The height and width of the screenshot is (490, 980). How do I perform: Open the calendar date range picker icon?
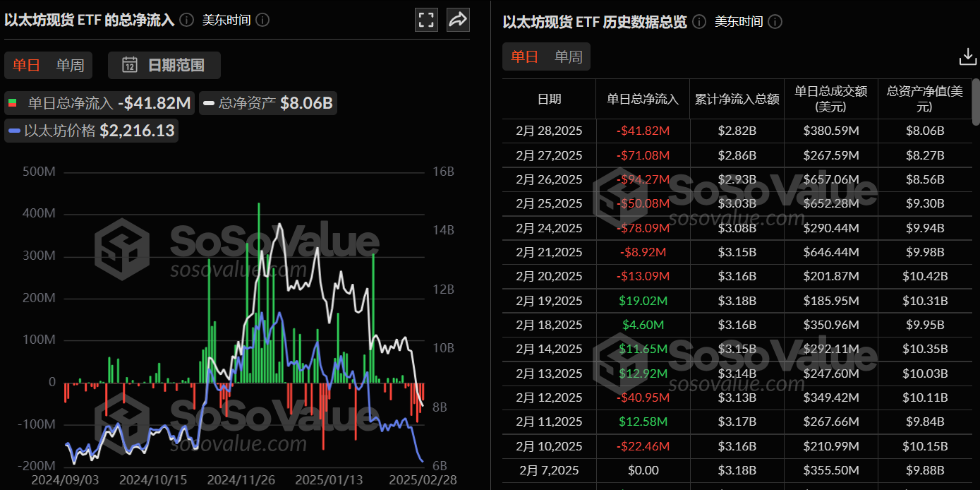tap(130, 65)
